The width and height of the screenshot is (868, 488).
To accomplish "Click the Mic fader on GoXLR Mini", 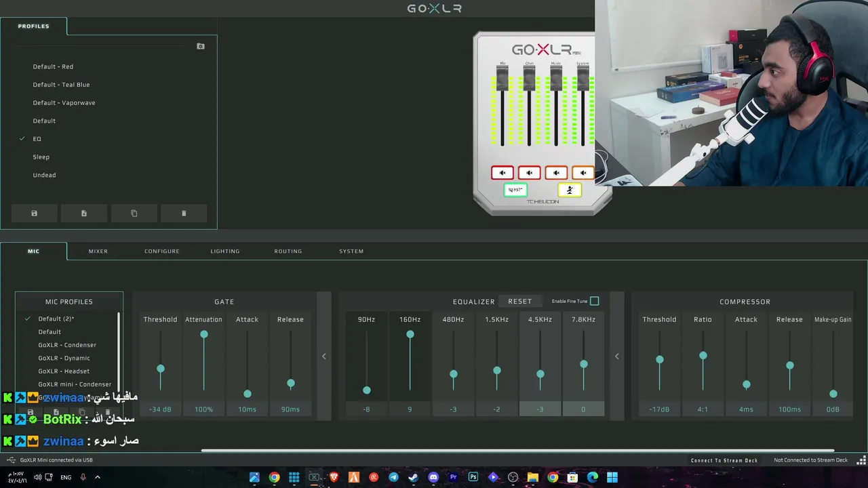I will (502, 79).
